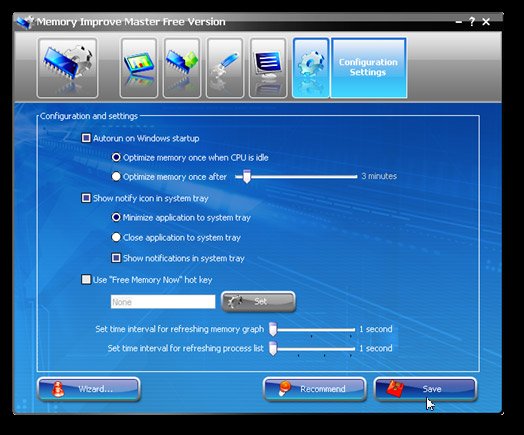Click the "Configuration and settings" group title
The image size is (524, 435).
[x=89, y=116]
